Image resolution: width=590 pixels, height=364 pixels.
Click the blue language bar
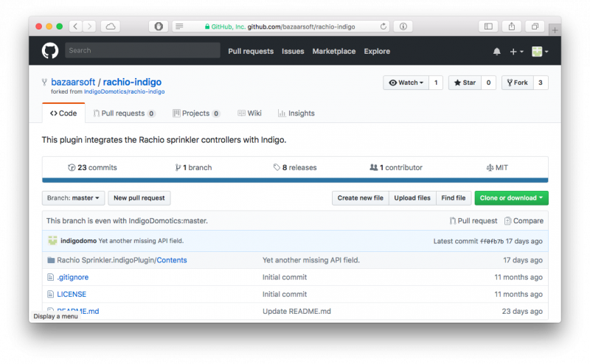tap(295, 181)
